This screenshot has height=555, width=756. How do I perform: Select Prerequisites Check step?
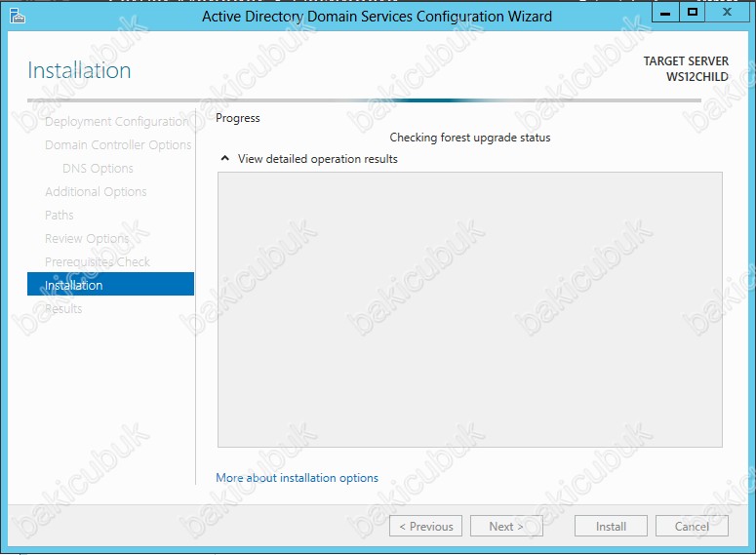[x=98, y=261]
